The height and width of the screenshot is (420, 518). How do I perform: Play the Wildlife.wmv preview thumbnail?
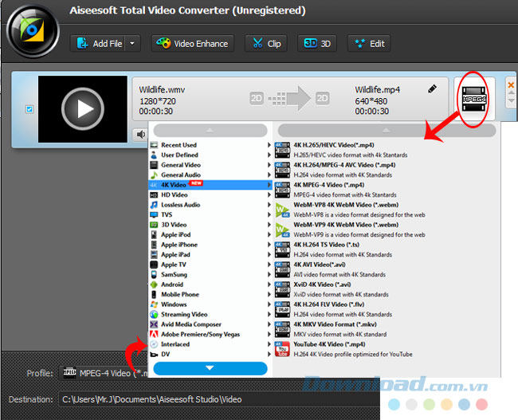83,109
